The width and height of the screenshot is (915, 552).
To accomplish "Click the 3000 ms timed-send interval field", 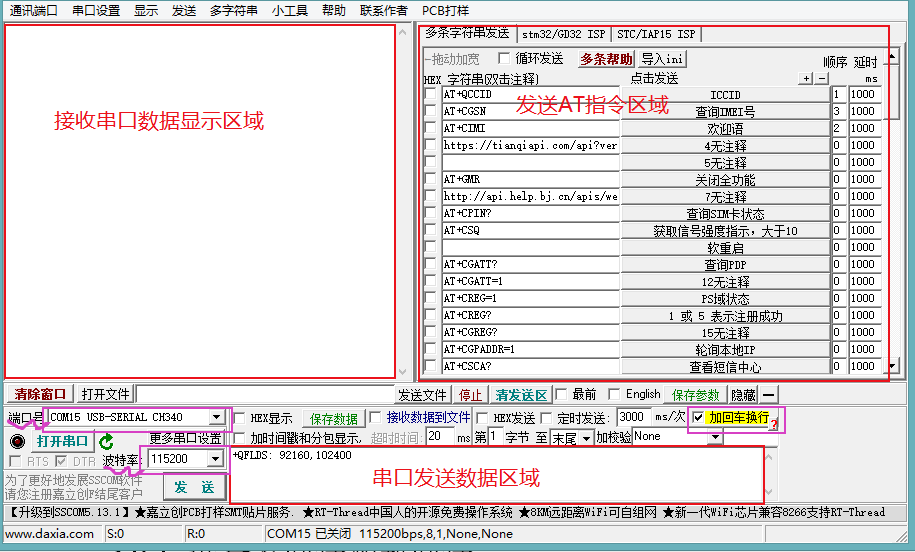I will coord(633,417).
